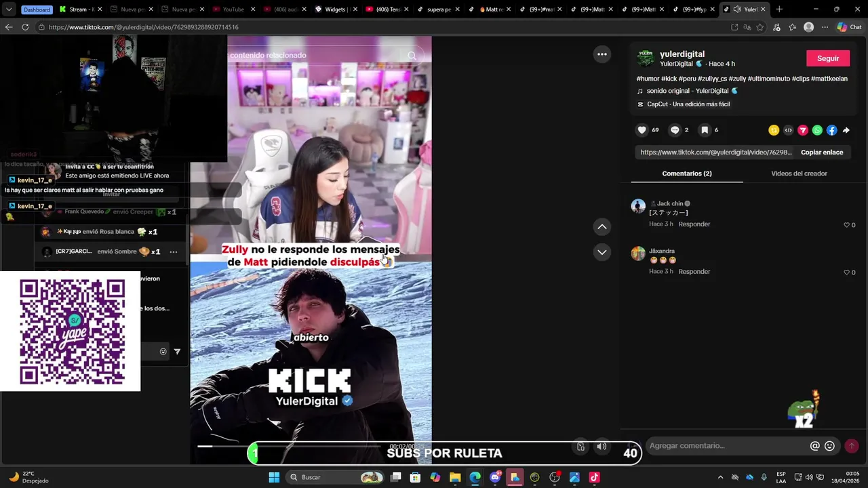Open the yulerdigital profile avatar
The image size is (868, 488).
[x=646, y=58]
